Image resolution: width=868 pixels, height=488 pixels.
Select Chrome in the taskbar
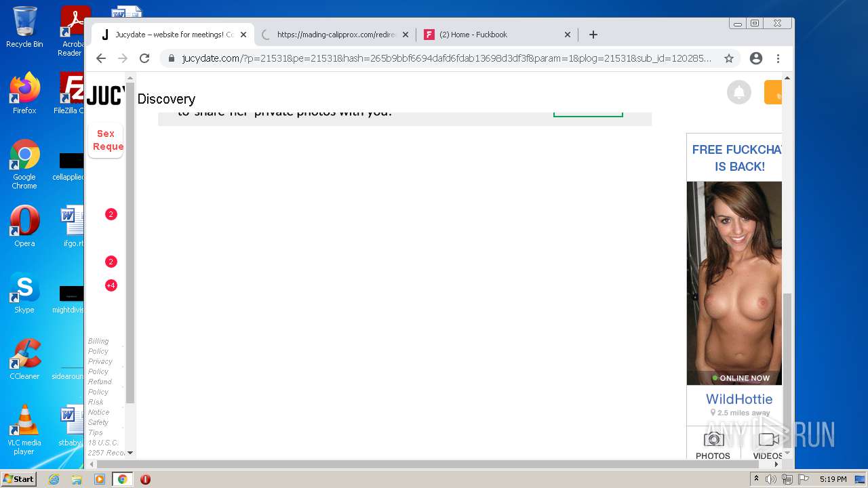click(x=122, y=479)
